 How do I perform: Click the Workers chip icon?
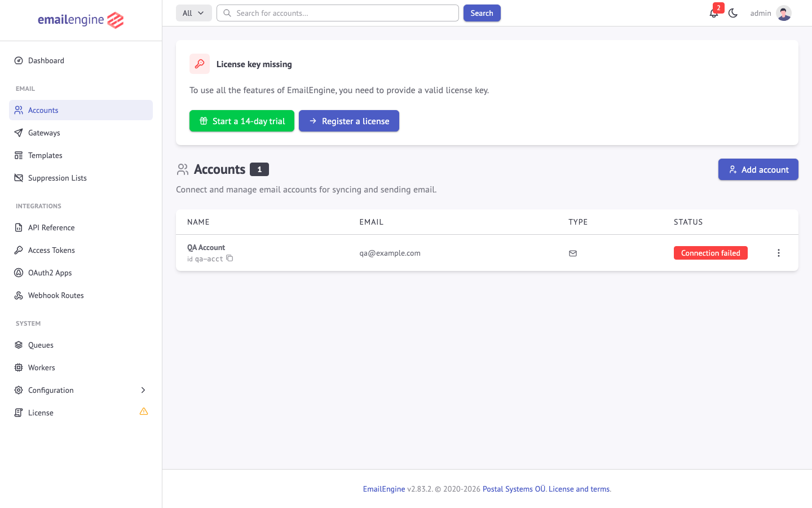(x=19, y=367)
